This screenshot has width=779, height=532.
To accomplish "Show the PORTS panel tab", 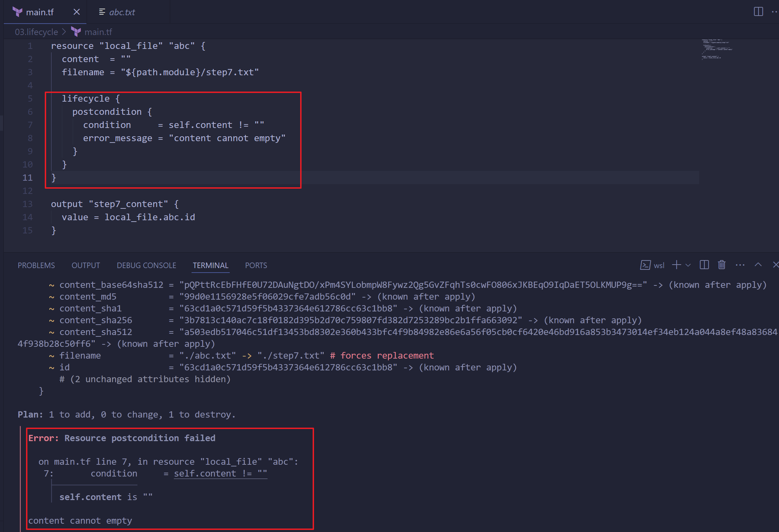I will pos(256,265).
